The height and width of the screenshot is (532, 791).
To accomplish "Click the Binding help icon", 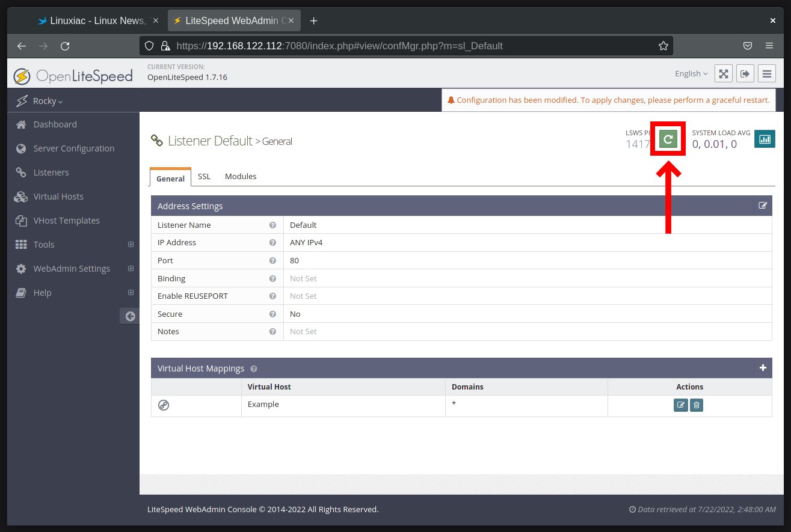I will pyautogui.click(x=272, y=278).
